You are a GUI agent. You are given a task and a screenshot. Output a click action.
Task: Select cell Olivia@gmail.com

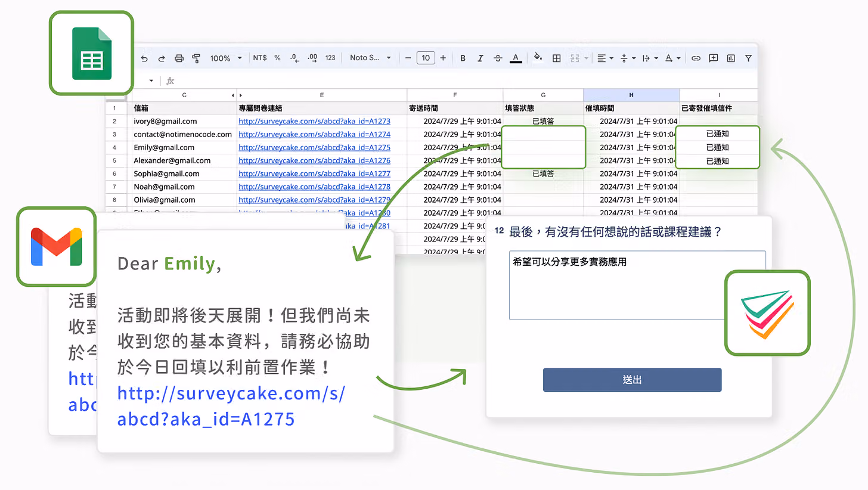click(x=184, y=200)
